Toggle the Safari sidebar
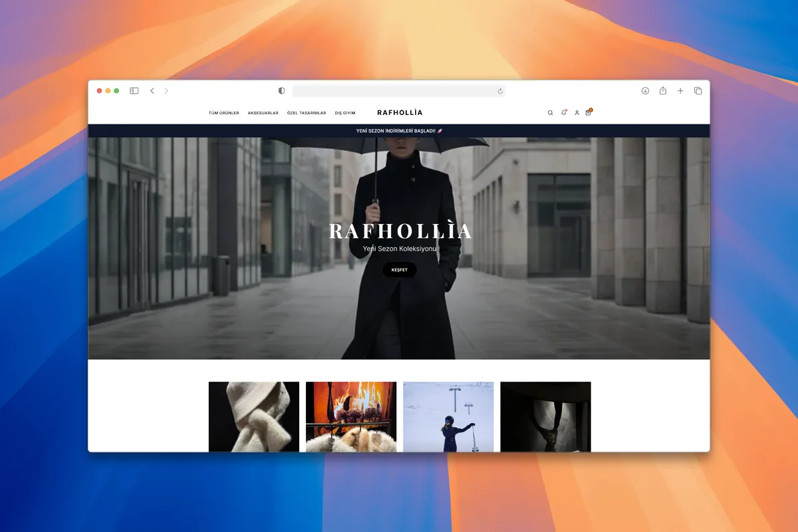This screenshot has height=532, width=798. pos(134,91)
